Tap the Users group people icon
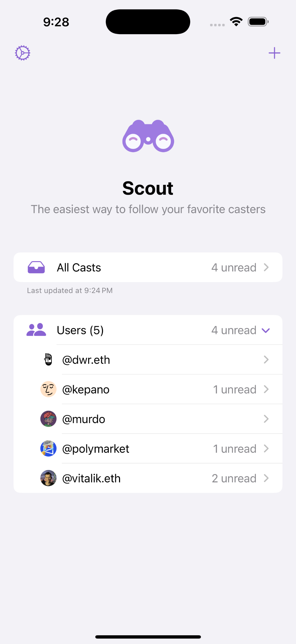Screen dimensions: 296x644 tap(36, 330)
